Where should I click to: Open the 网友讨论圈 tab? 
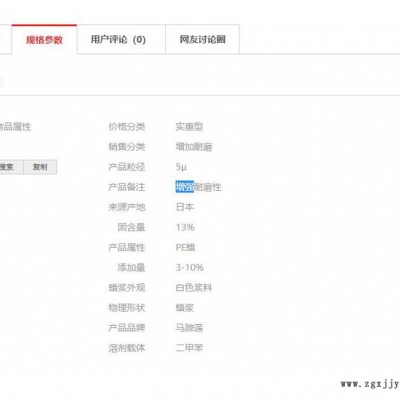202,39
